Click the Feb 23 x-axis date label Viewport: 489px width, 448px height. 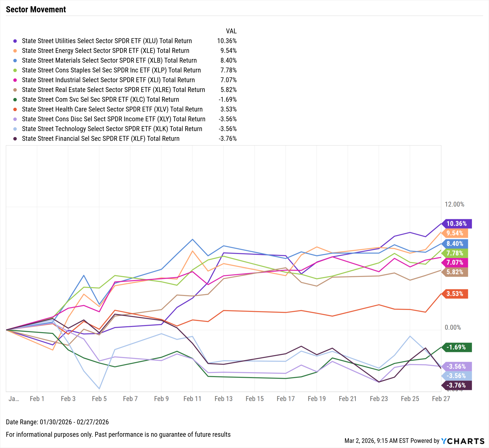(379, 399)
